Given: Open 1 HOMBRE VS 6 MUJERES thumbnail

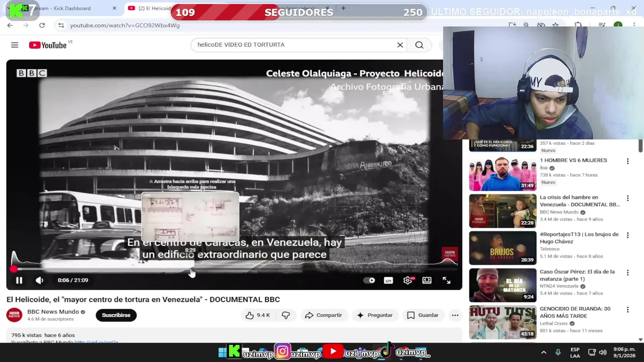Looking at the screenshot, I should click(x=503, y=174).
